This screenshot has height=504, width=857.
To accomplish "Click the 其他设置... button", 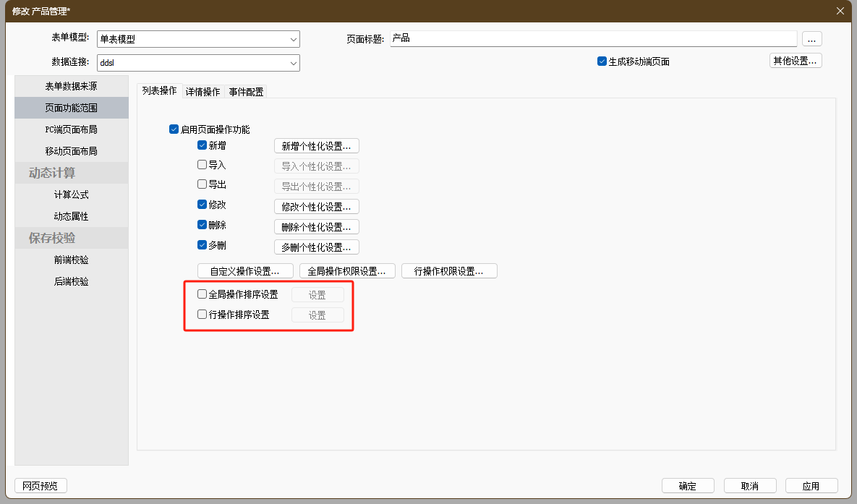I will tap(795, 61).
